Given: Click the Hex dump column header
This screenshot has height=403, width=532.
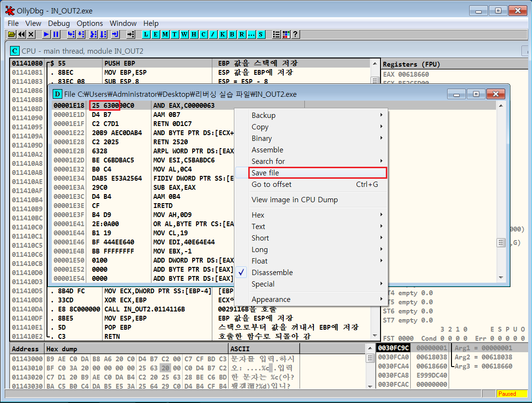Looking at the screenshot, I should [x=137, y=349].
